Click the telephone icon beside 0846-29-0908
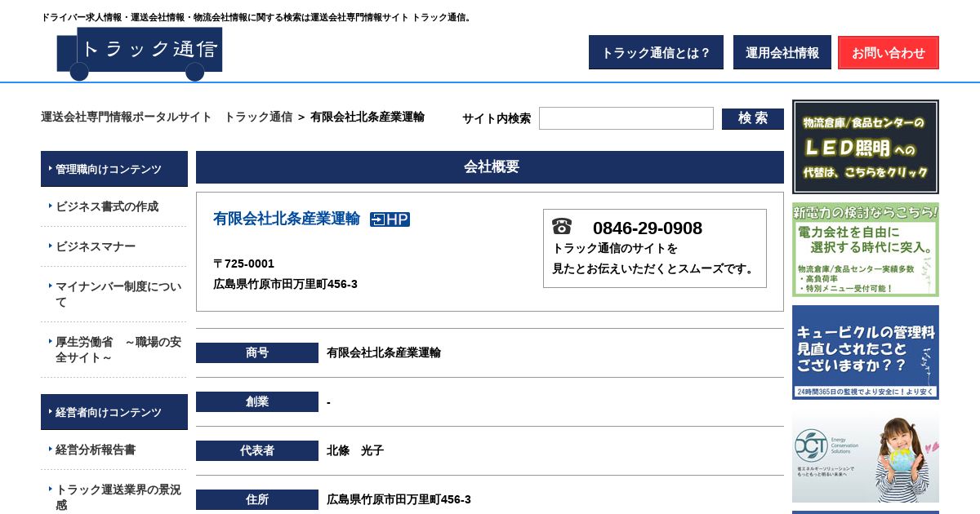Image resolution: width=980 pixels, height=514 pixels. click(562, 227)
